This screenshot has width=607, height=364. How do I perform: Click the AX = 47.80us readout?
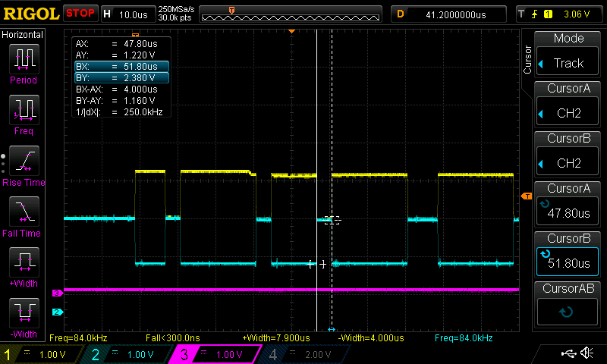[117, 44]
